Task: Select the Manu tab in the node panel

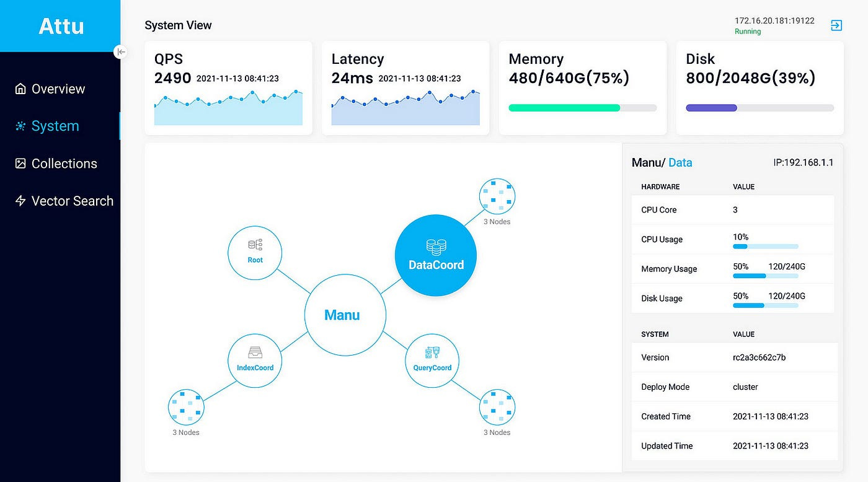Action: tap(647, 162)
